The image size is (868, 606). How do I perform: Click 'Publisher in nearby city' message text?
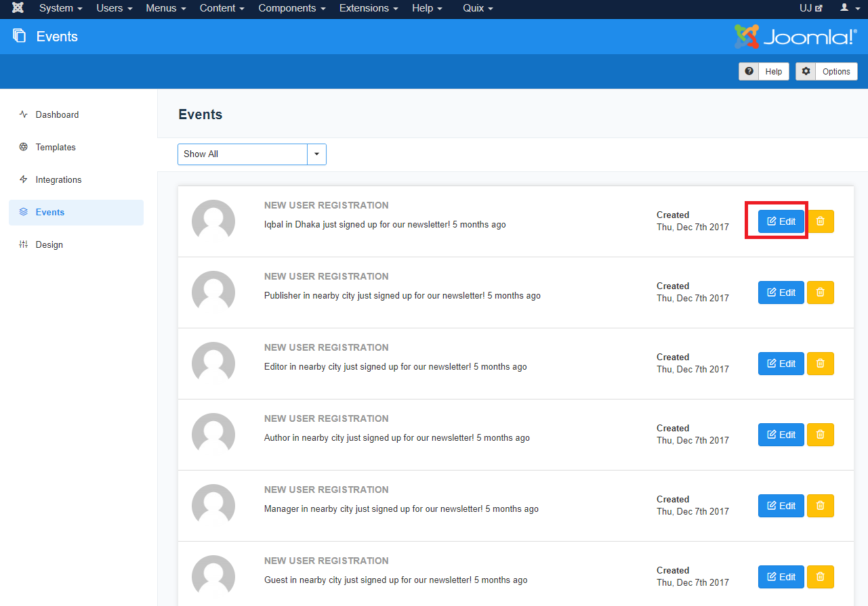pyautogui.click(x=402, y=295)
